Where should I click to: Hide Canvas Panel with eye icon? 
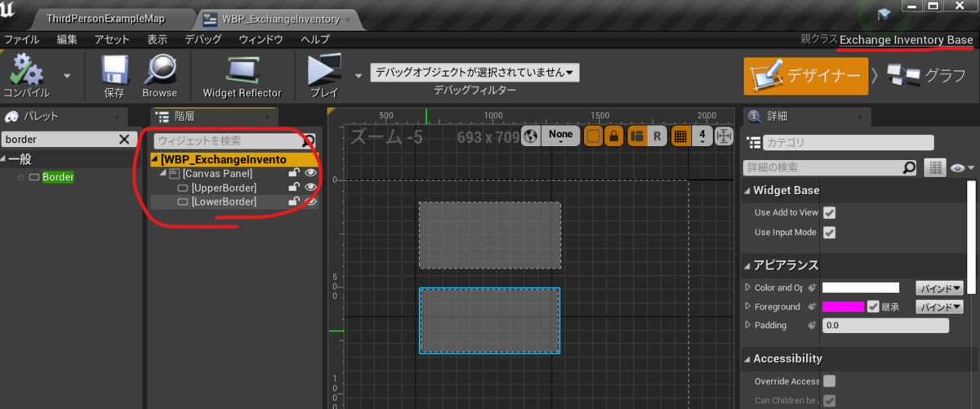tap(310, 174)
